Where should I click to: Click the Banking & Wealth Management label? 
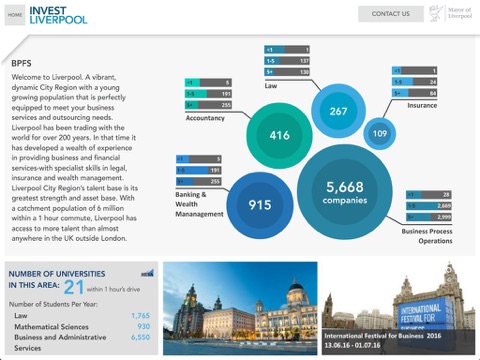[199, 204]
